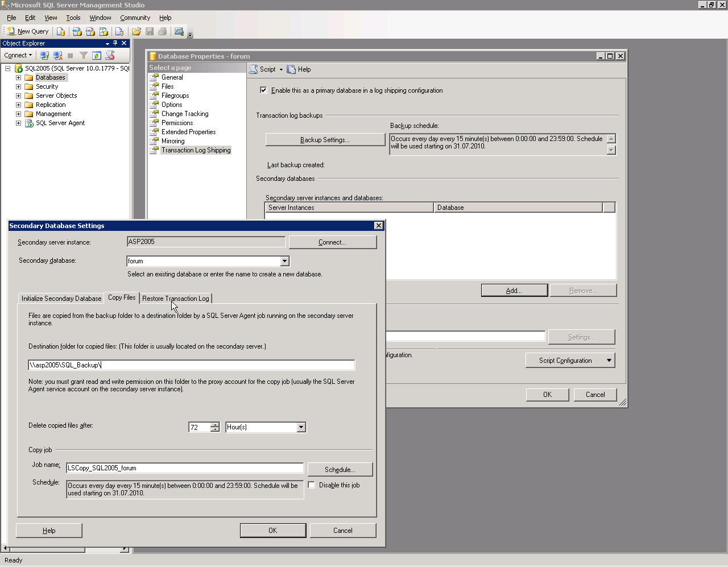Image resolution: width=728 pixels, height=567 pixels.
Task: Open the Activity Monitor icon
Action: (179, 31)
